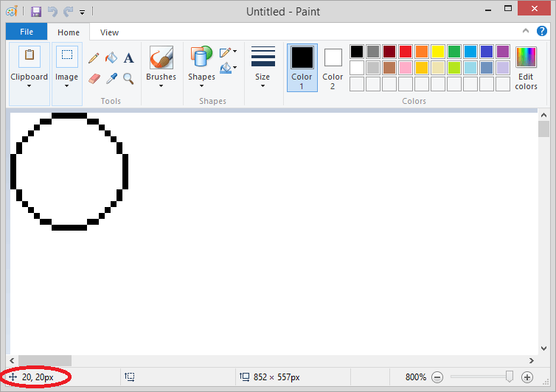Click the Paint application icon in title bar
Viewport: 556px width, 392px height.
click(x=12, y=11)
